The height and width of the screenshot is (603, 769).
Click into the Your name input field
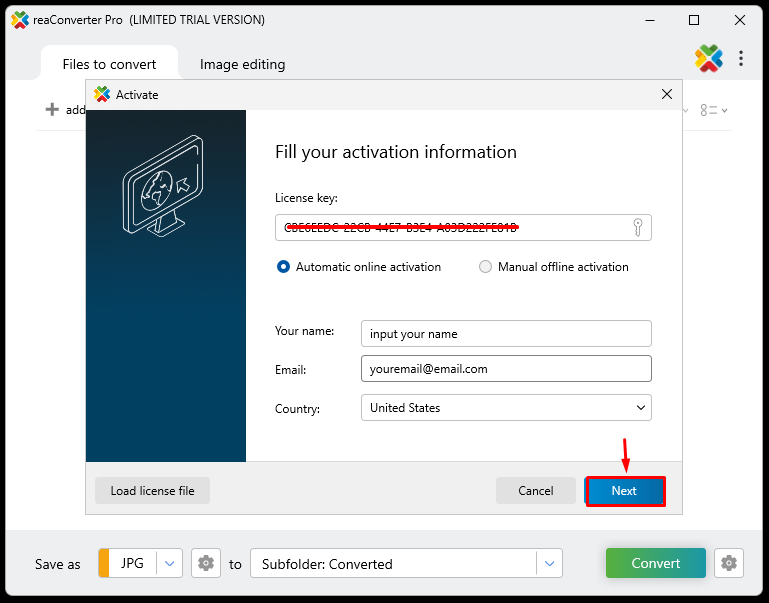click(x=505, y=333)
